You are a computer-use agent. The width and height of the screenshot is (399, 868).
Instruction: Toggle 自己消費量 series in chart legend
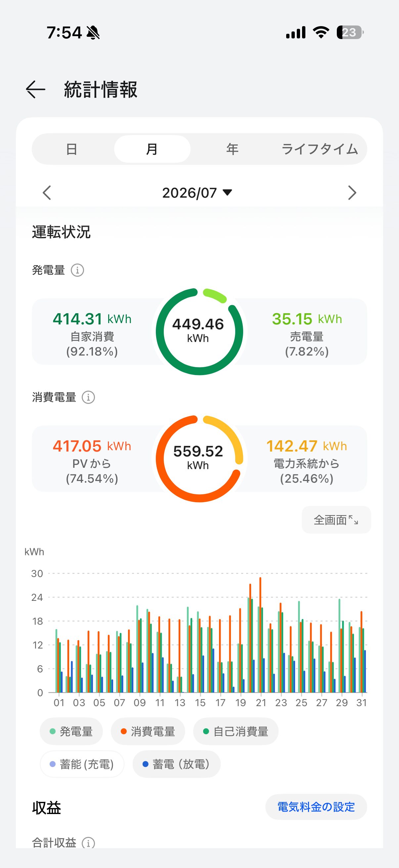pos(236,732)
